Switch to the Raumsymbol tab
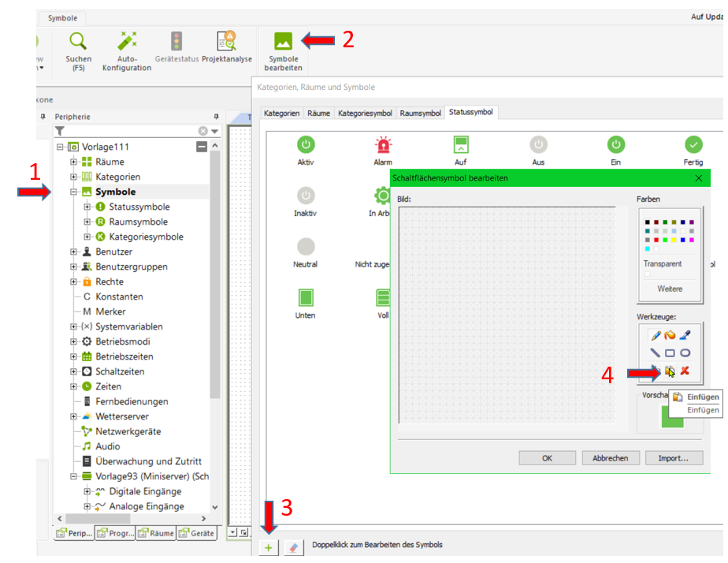This screenshot has height=563, width=728. (x=420, y=113)
